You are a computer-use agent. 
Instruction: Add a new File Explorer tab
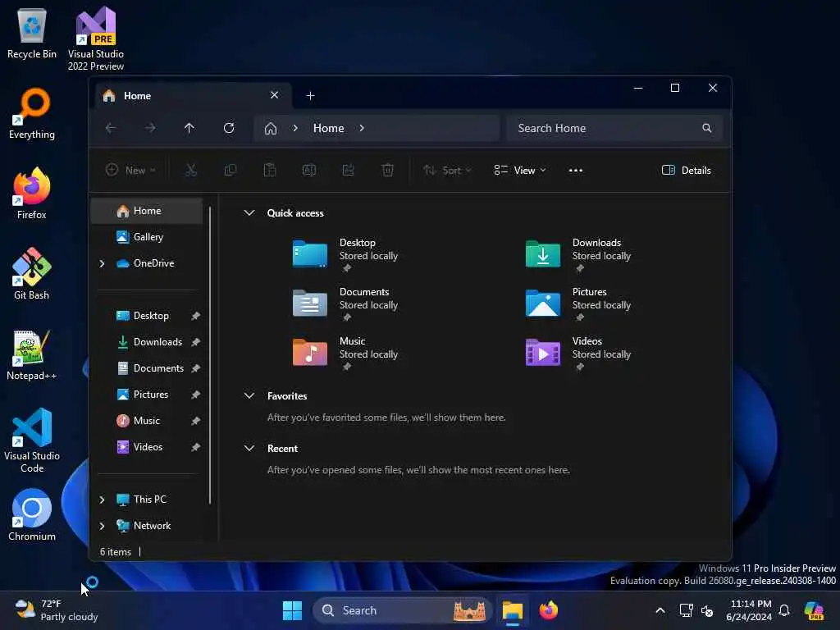[x=310, y=96]
